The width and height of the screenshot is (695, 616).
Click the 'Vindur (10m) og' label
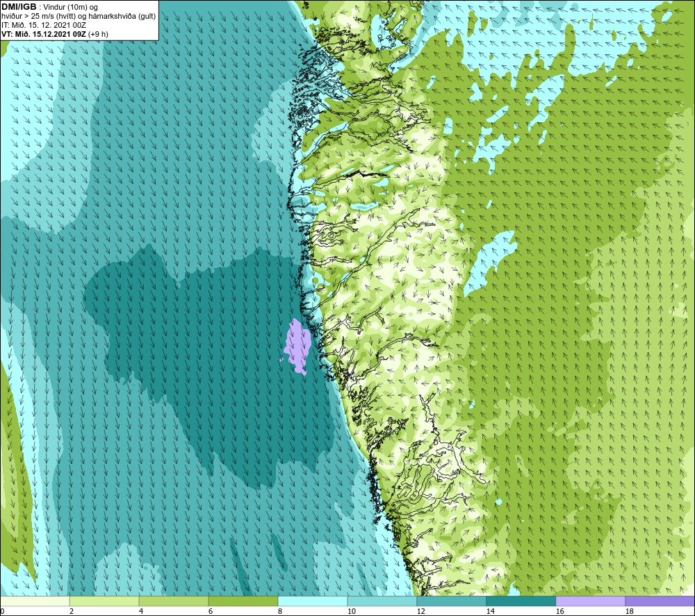70,8
